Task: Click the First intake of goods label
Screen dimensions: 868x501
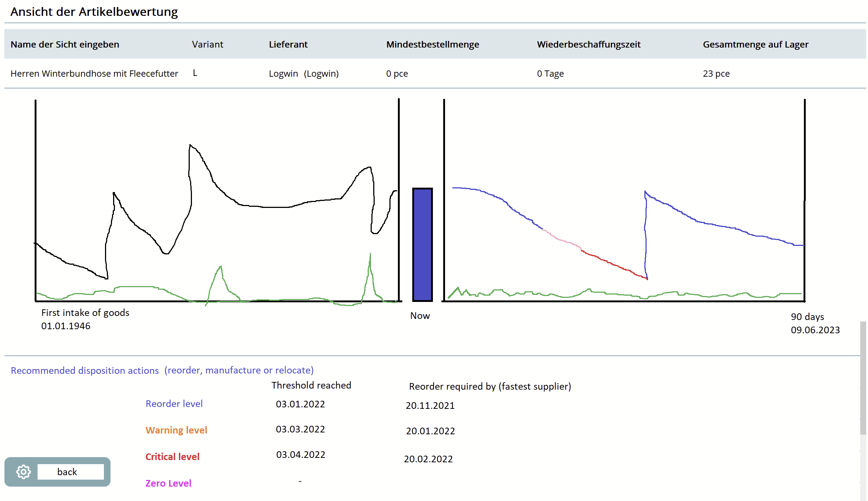Action: click(85, 313)
